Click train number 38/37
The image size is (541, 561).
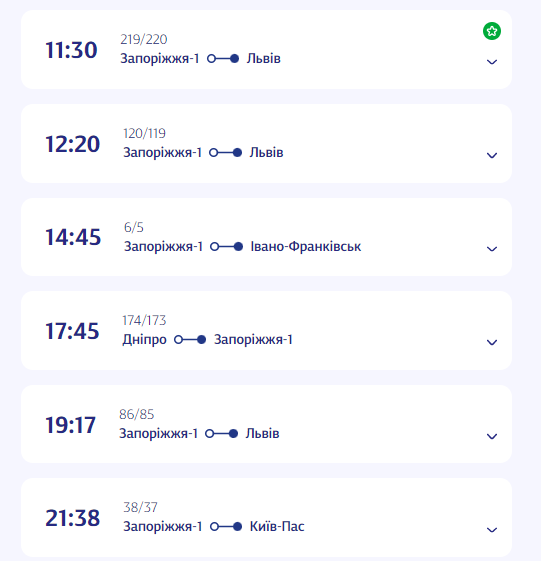coord(140,507)
